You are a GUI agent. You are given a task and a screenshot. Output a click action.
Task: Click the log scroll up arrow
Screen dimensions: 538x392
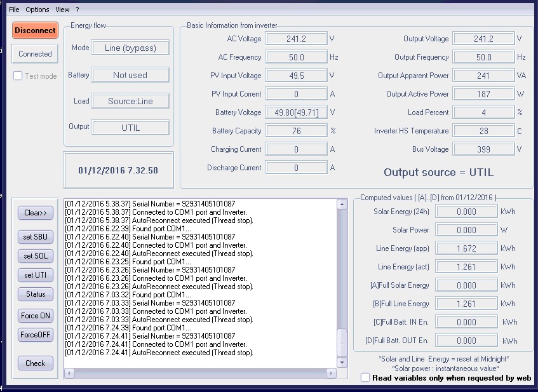342,205
